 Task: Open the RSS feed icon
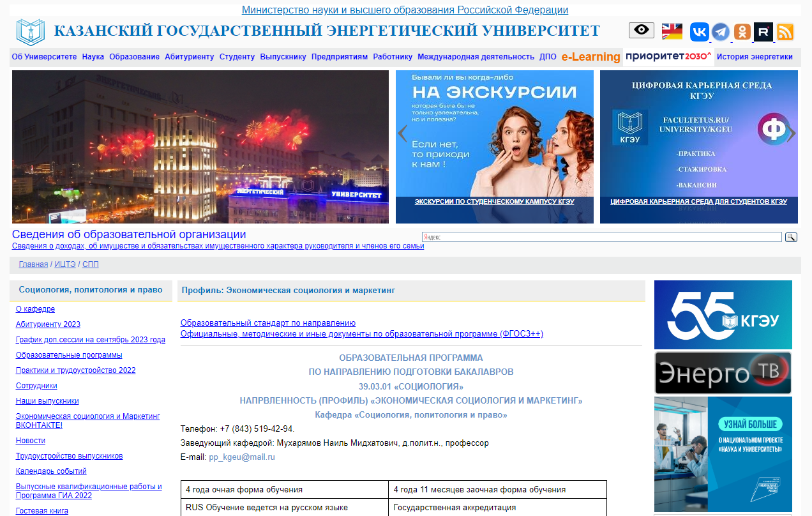pos(785,32)
